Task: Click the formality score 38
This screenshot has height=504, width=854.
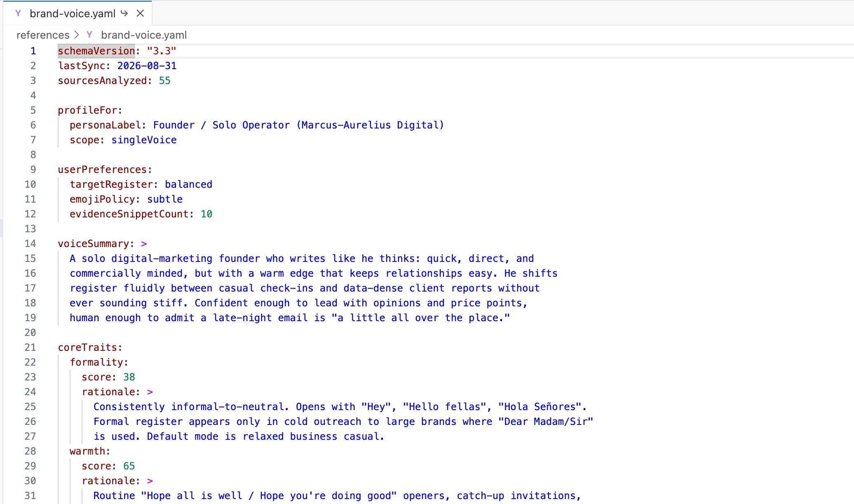Action: pos(129,377)
